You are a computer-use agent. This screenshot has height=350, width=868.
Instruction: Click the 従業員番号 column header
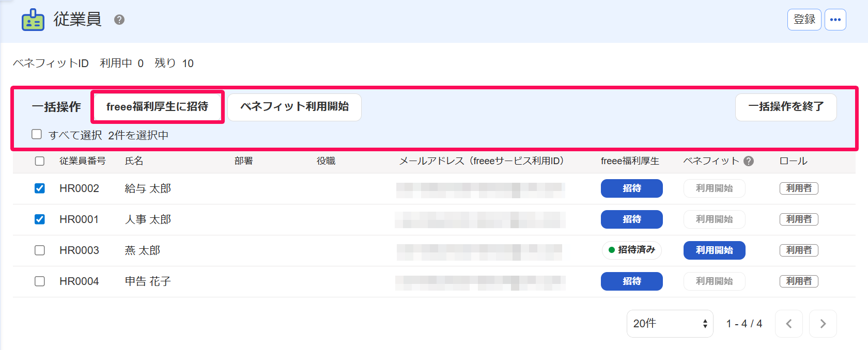tap(83, 161)
